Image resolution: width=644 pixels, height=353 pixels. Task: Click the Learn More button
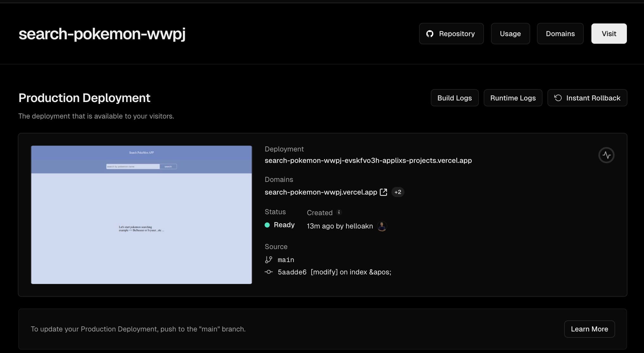coord(589,329)
